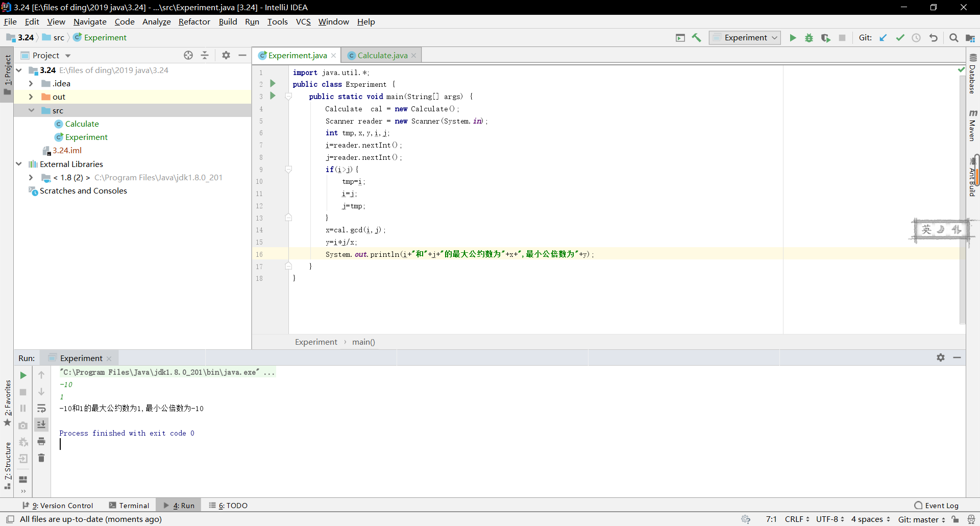Collapse External Libraries node
980x526 pixels.
[19, 164]
